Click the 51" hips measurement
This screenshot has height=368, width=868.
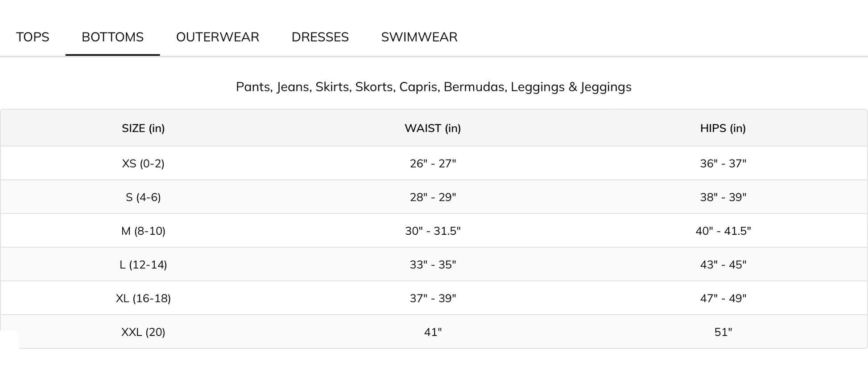tap(723, 332)
